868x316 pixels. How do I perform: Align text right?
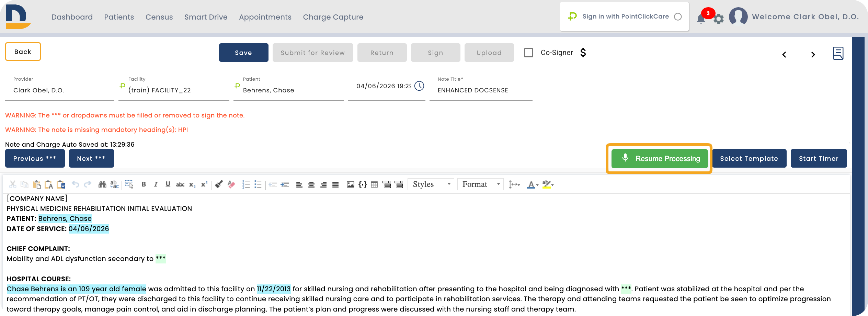point(323,184)
